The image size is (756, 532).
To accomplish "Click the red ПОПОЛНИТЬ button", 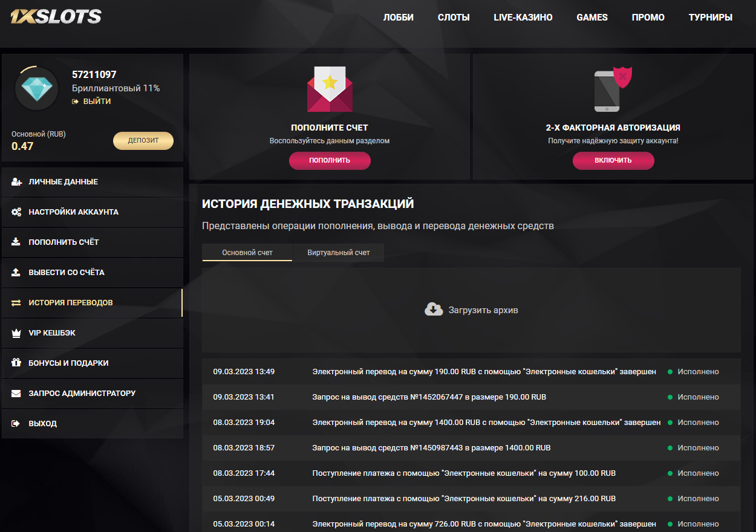I will click(330, 161).
